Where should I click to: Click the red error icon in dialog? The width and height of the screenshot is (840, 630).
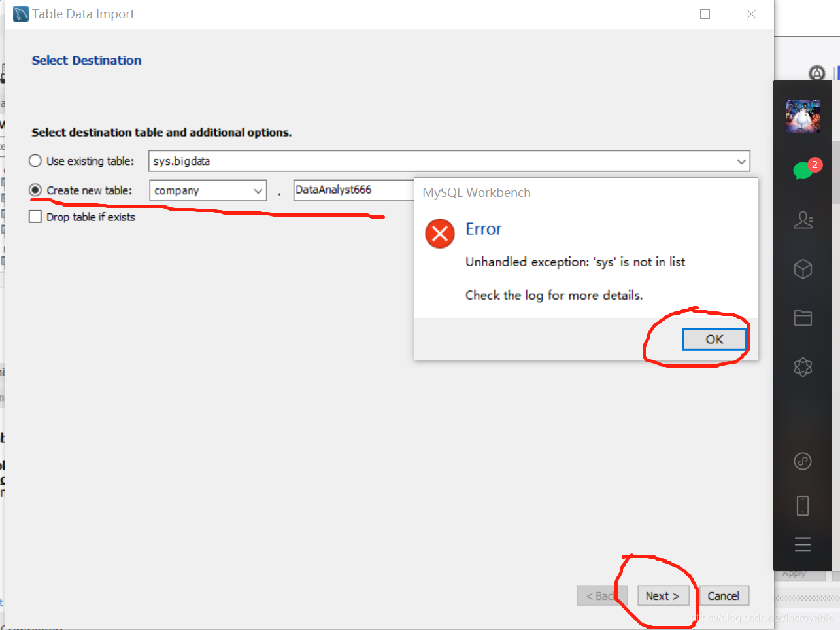[x=440, y=234]
